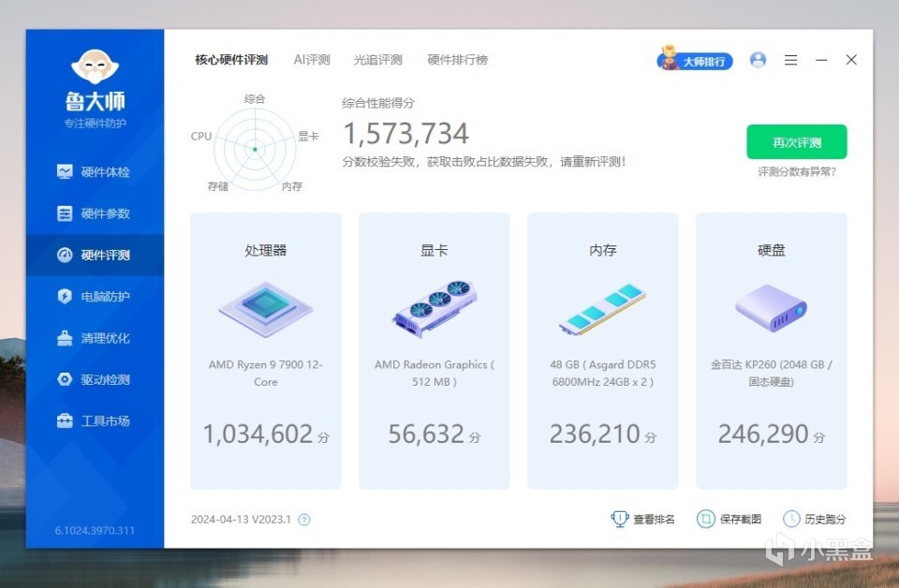Click total score 1,573,734
The image size is (899, 588).
click(x=405, y=134)
